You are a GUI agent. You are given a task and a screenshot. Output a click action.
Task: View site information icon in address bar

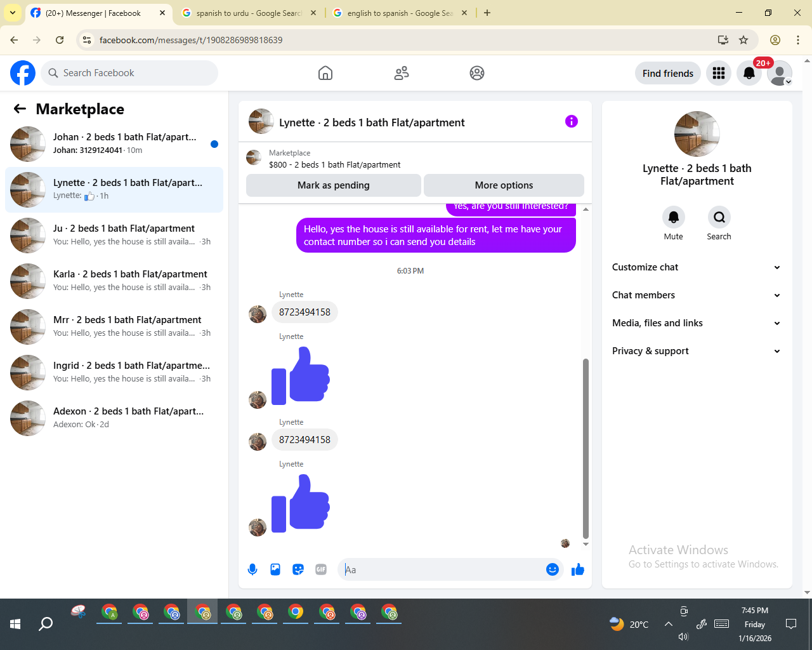tap(88, 40)
